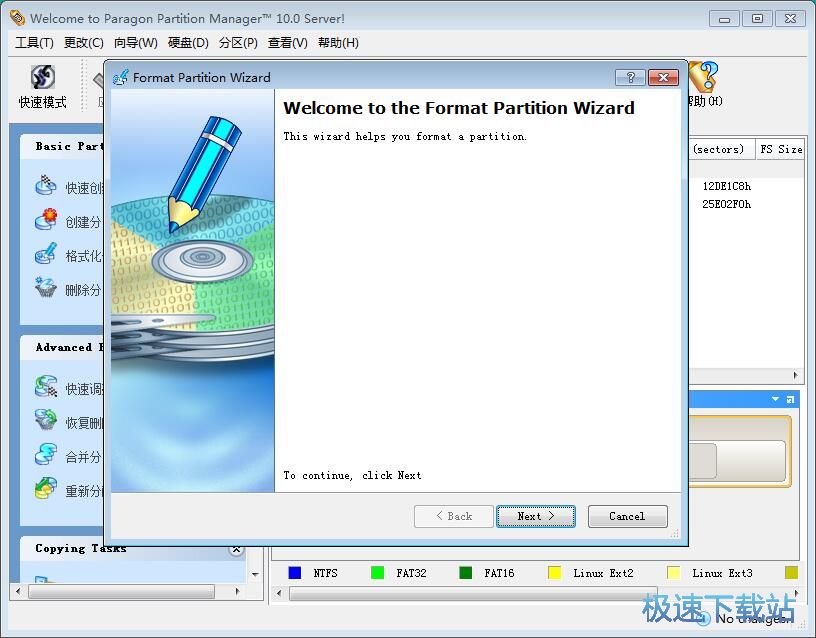Click left arrow of sidebar horizontal scrollbar
Viewport: 816px width, 638px height.
coord(18,591)
